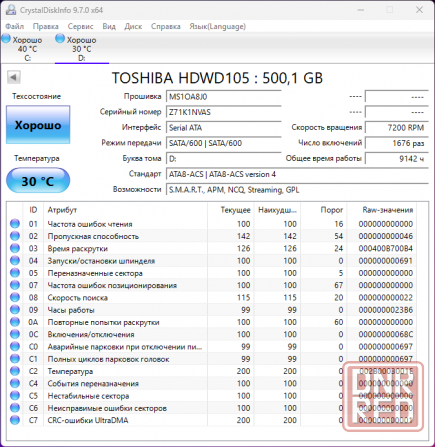Click the serial number field Z71K1NVAS
Image resolution: width=435 pixels, height=447 pixels.
coord(224,112)
